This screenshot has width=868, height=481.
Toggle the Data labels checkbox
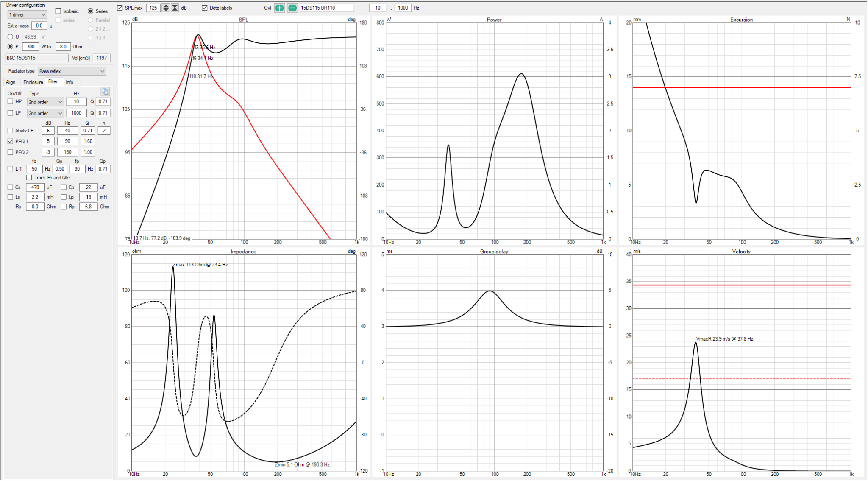coord(205,8)
